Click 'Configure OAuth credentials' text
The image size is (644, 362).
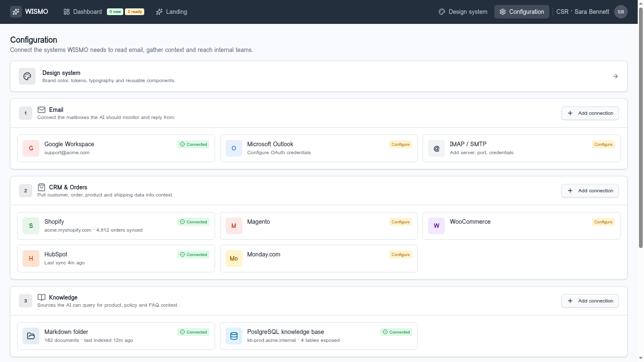click(279, 153)
